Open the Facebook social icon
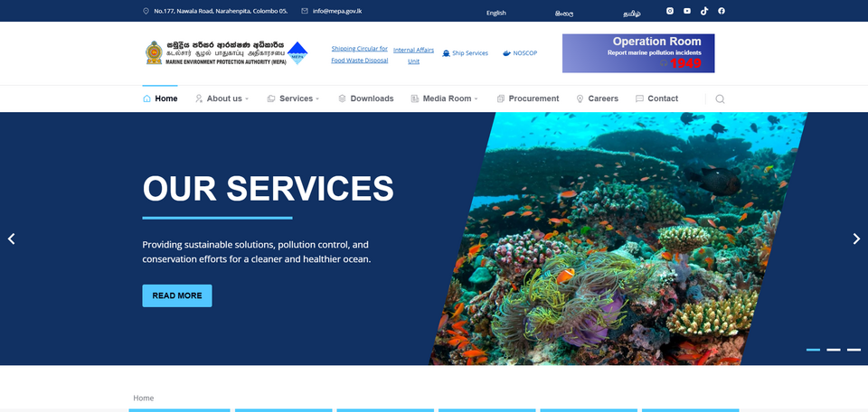The width and height of the screenshot is (868, 412). (x=722, y=11)
